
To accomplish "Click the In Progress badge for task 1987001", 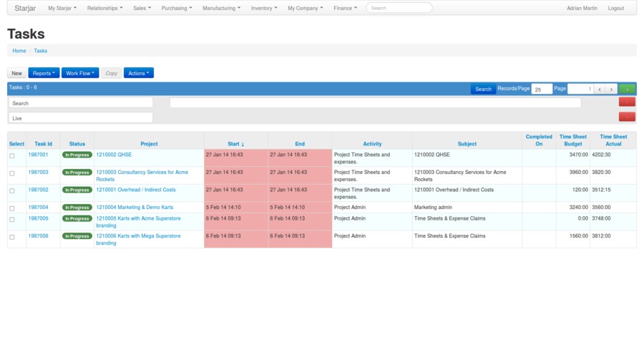I will (x=77, y=155).
